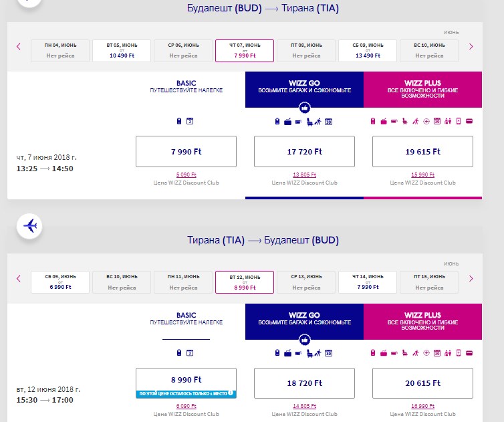504x422 pixels.
Task: Click the airplane icon above the return flight
Action: [29, 226]
